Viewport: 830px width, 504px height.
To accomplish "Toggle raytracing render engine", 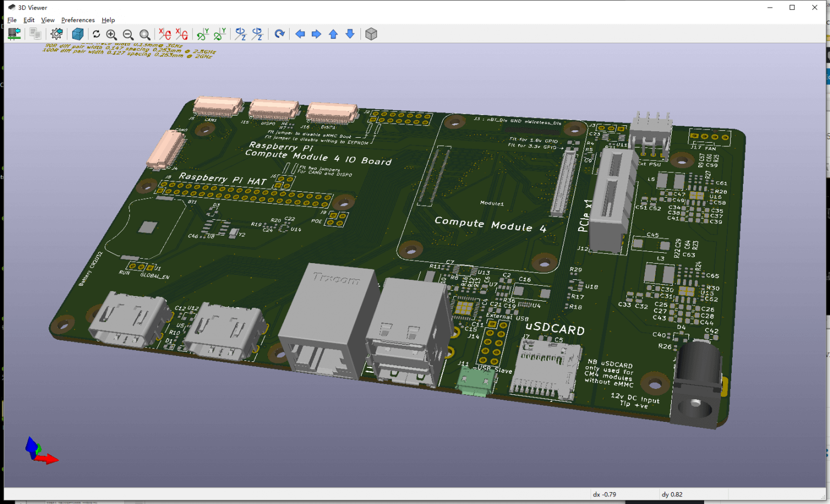I will 78,33.
